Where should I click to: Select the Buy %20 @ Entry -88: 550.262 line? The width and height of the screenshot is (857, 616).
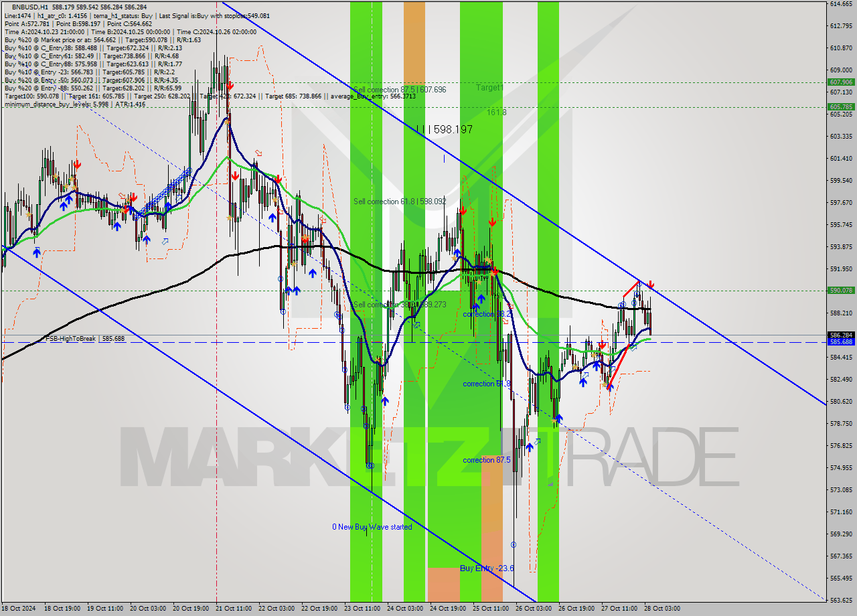93,88
